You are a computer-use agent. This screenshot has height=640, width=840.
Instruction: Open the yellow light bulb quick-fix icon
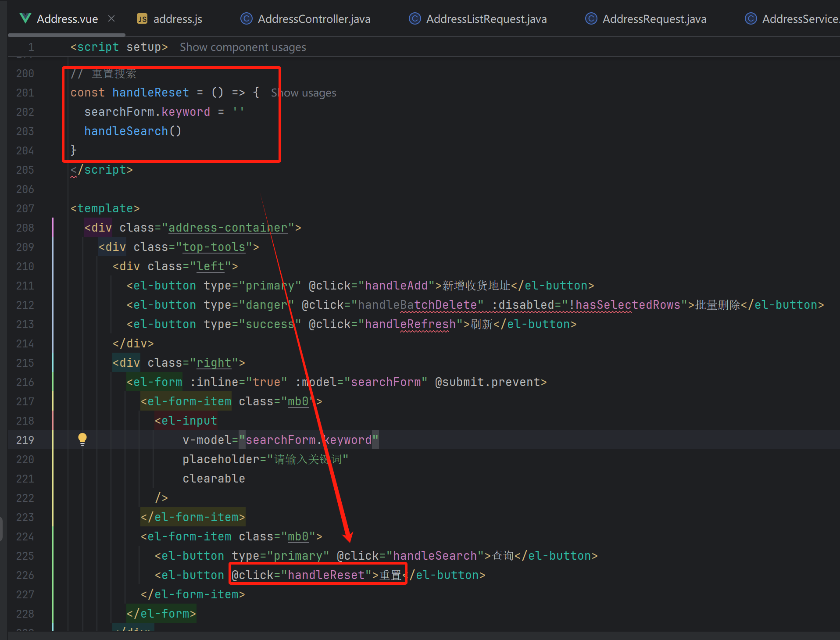[82, 440]
